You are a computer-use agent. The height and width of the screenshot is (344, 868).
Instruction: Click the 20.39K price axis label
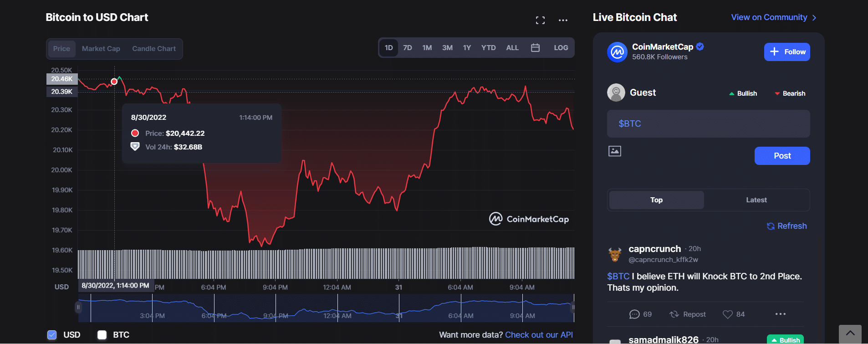point(62,92)
